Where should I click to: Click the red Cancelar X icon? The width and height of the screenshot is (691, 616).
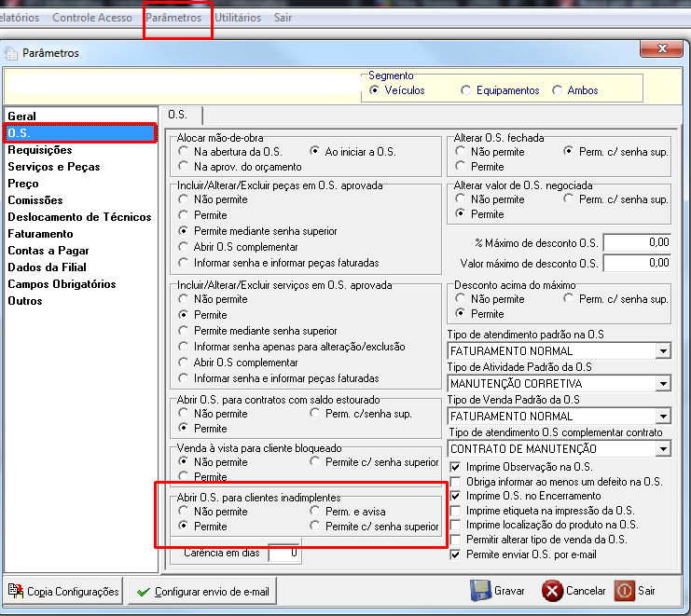click(552, 591)
